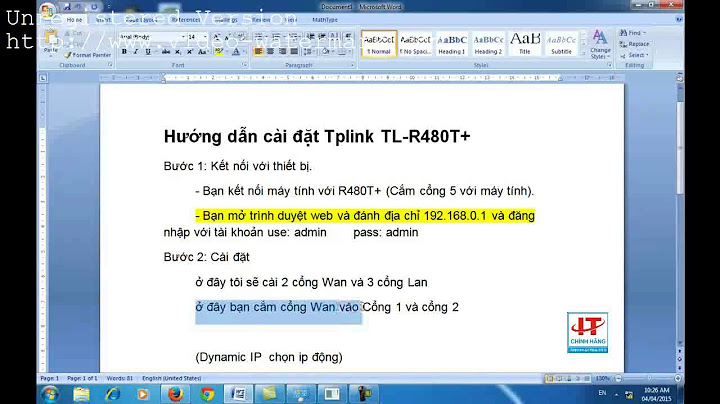Toggle subscript formatting
The width and height of the screenshot is (720, 404).
click(x=178, y=52)
